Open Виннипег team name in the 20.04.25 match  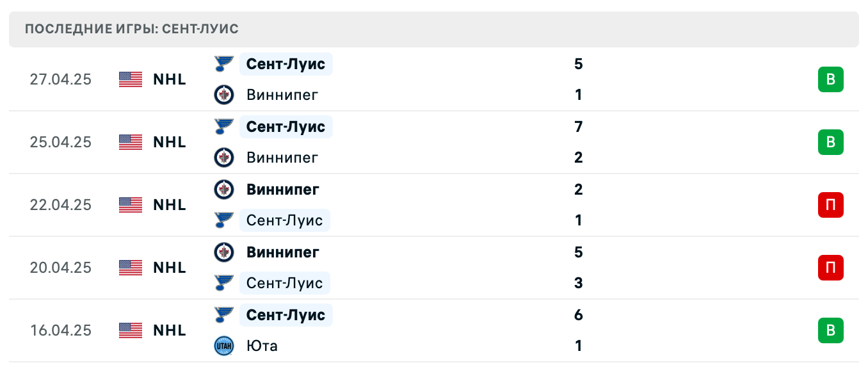[x=282, y=252]
